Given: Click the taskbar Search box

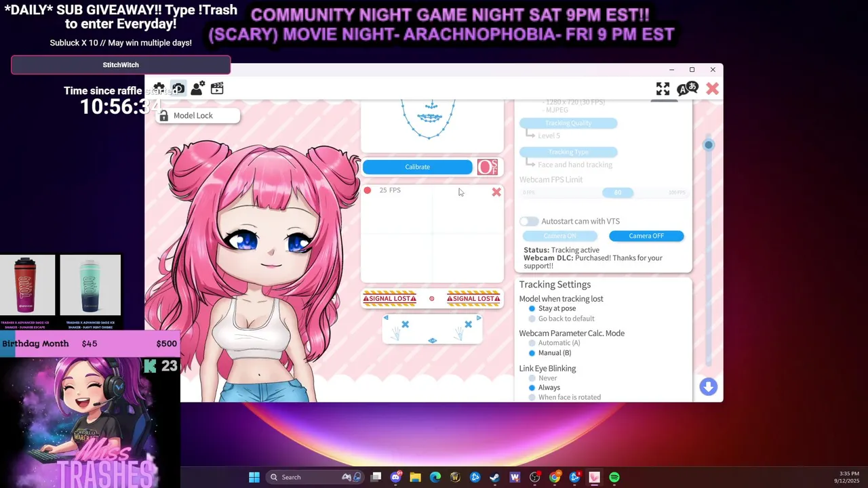Looking at the screenshot, I should pyautogui.click(x=315, y=477).
